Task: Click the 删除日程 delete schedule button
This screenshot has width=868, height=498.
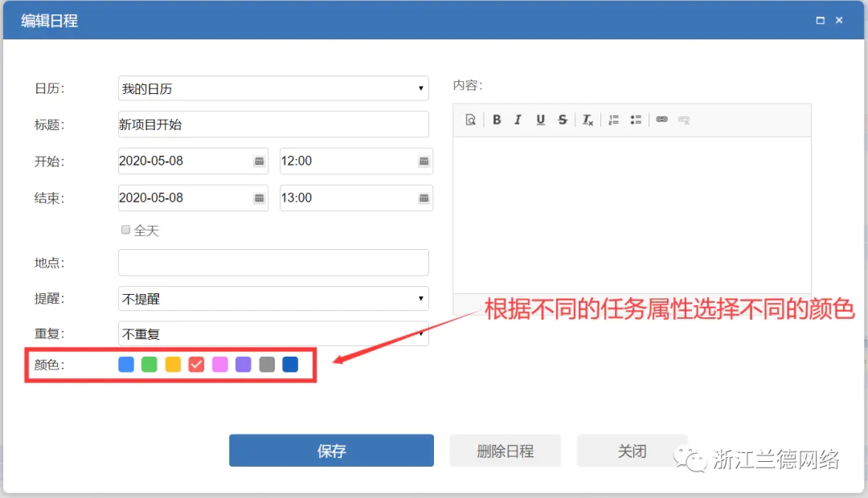Action: [x=505, y=451]
